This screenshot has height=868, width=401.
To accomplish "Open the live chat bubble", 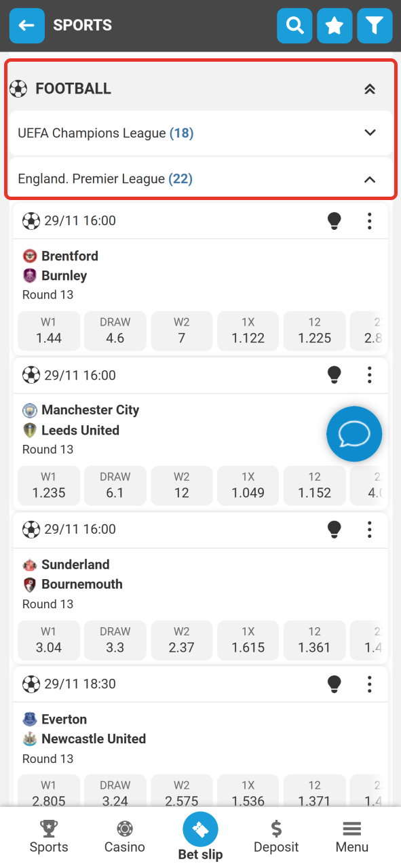I will 354,433.
